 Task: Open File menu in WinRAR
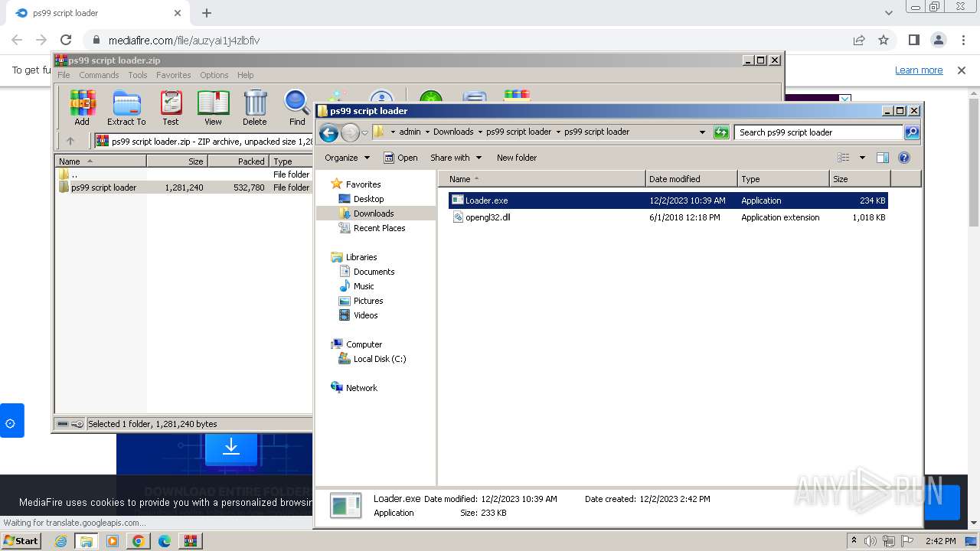[64, 75]
